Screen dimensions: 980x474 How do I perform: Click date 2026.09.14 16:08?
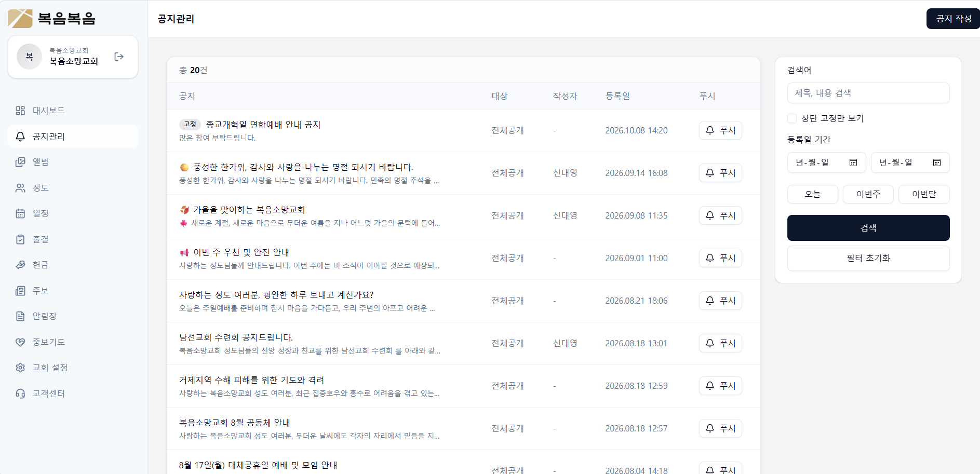coord(636,173)
